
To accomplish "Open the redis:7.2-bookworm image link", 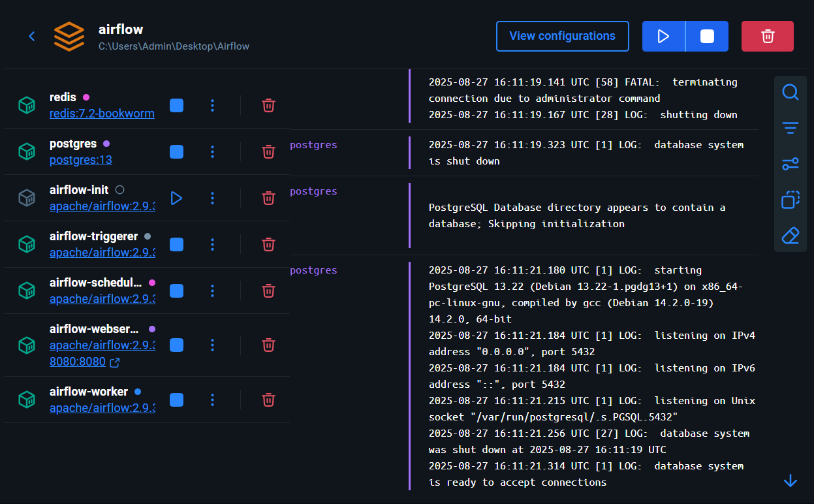I will pos(102,114).
